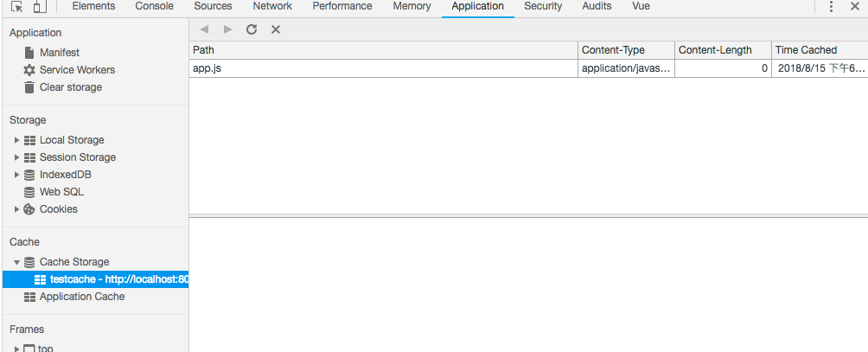Open DevTools three-dot menu
The width and height of the screenshot is (868, 352).
coord(831,7)
